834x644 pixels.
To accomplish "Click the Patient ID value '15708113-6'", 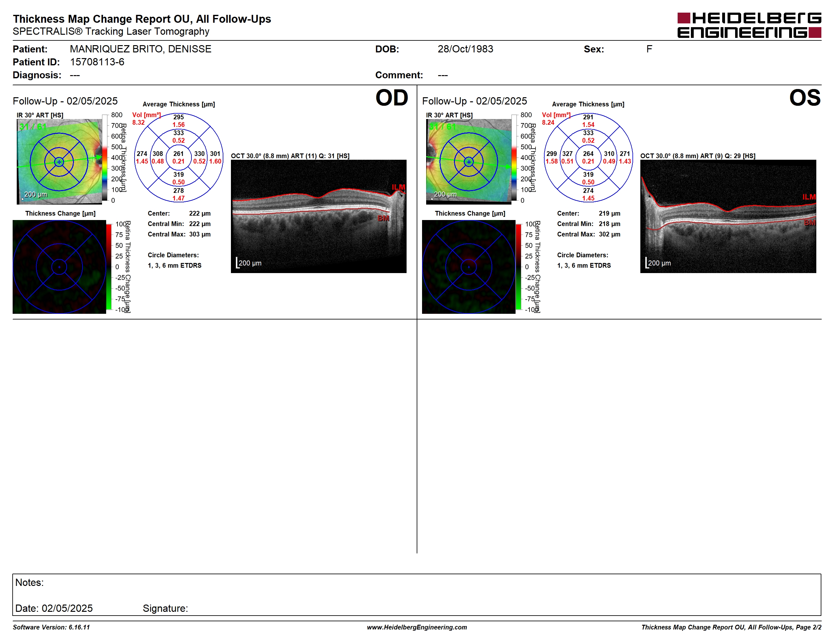I will (97, 62).
